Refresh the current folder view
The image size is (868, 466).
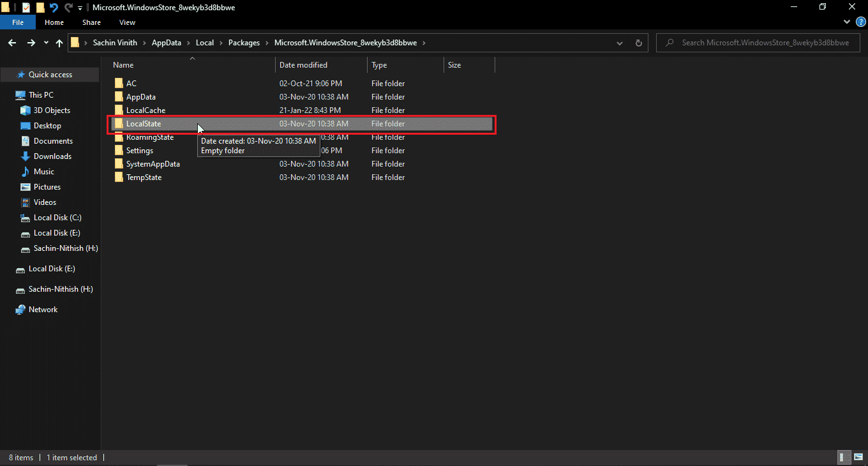638,43
